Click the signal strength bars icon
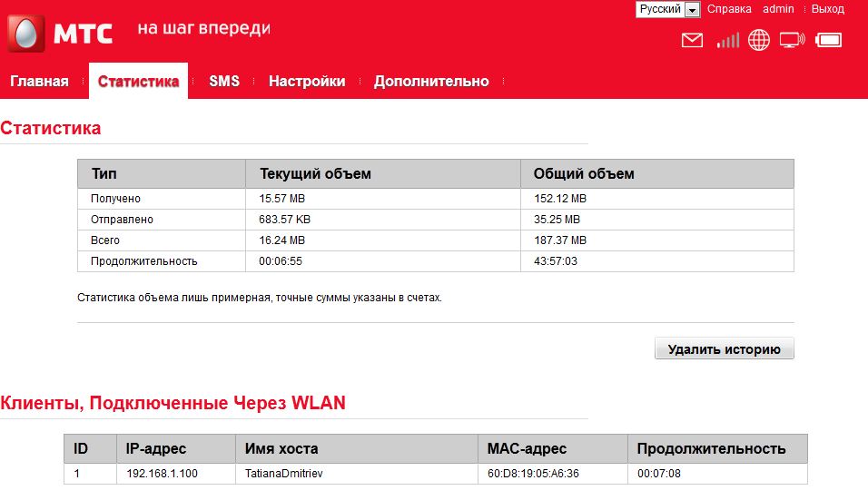Viewport: 868px width, 500px height. tap(727, 40)
